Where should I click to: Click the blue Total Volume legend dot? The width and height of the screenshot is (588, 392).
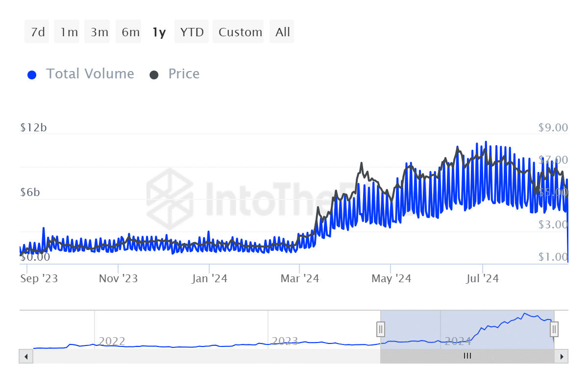click(x=32, y=75)
